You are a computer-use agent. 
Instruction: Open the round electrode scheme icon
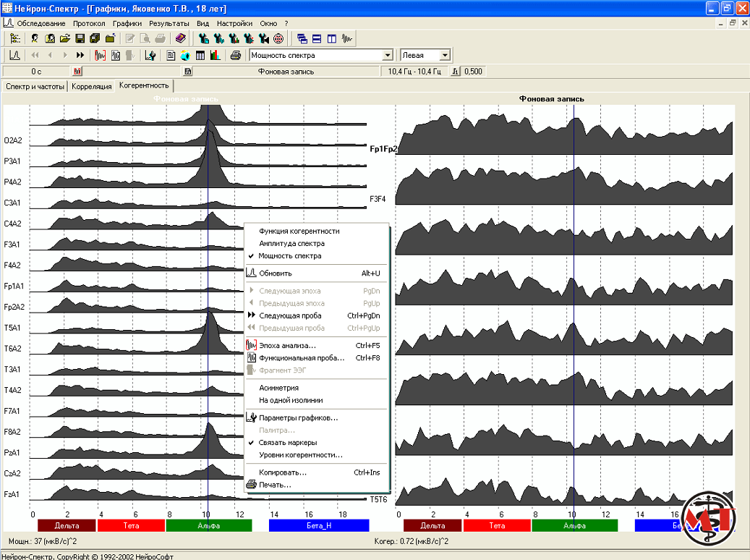click(278, 39)
